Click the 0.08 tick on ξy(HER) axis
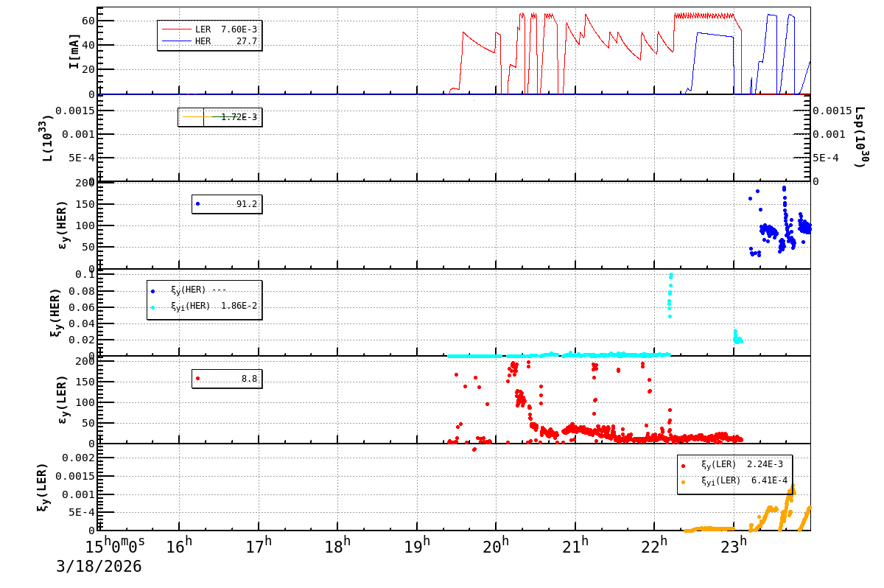This screenshot has width=884, height=588. [x=83, y=291]
